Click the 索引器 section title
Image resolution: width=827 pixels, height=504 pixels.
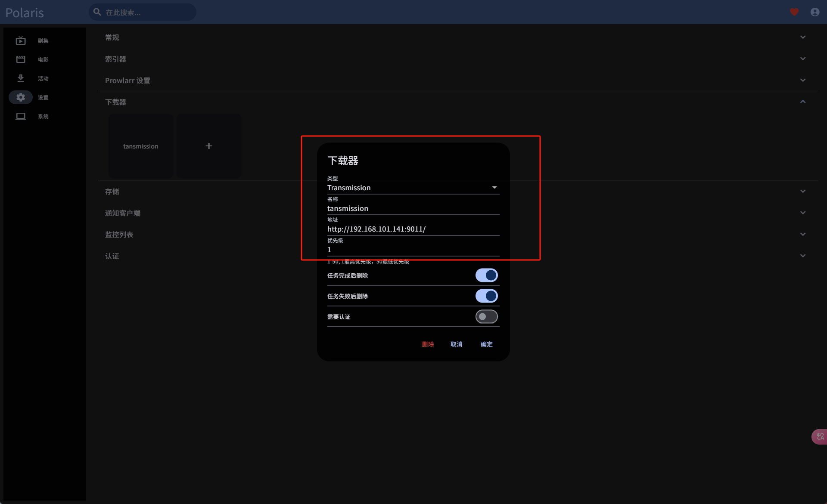[115, 59]
